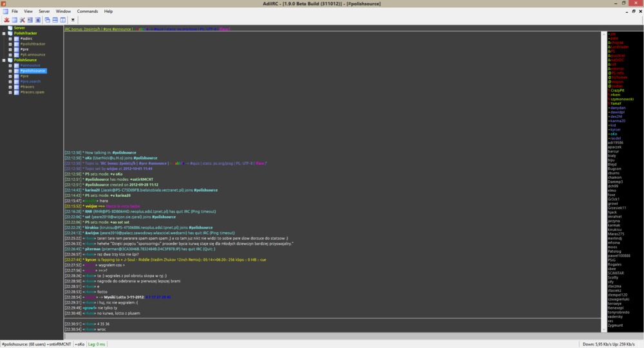Open the Server menu
The image size is (644, 348).
(44, 12)
